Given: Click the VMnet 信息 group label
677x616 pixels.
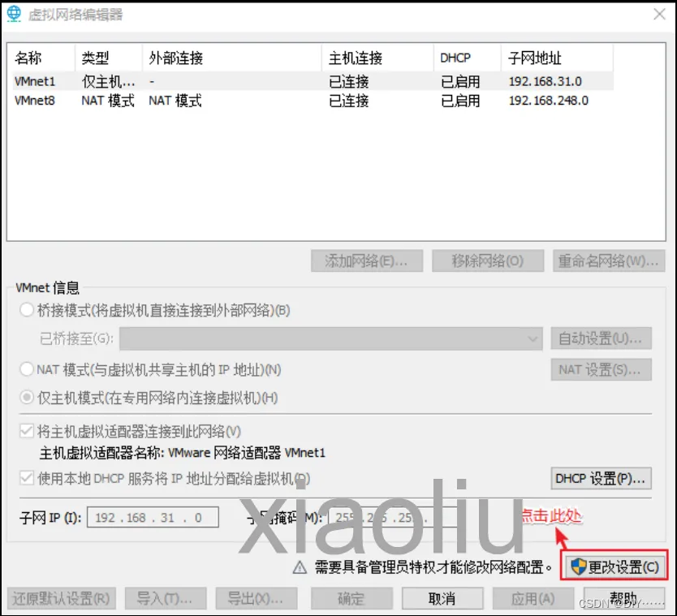Looking at the screenshot, I should [48, 287].
